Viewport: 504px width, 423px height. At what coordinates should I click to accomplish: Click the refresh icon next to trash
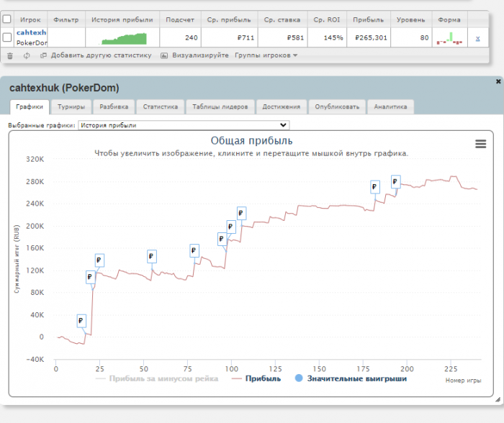[x=27, y=55]
